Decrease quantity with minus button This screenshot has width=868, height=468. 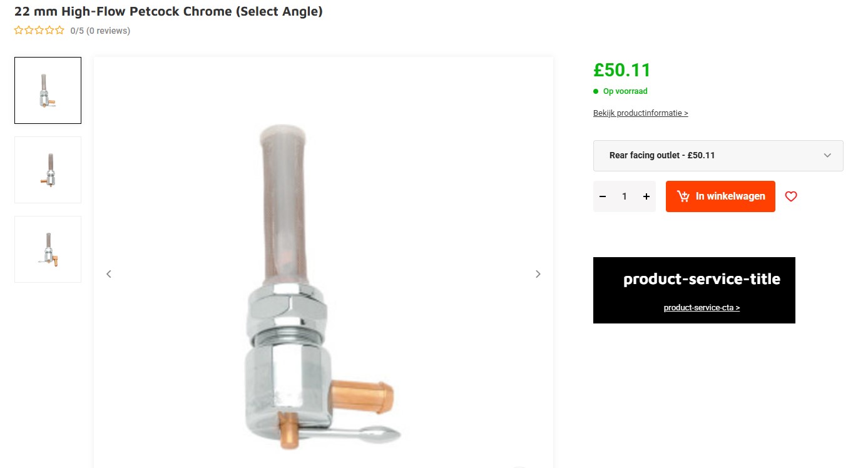coord(603,196)
